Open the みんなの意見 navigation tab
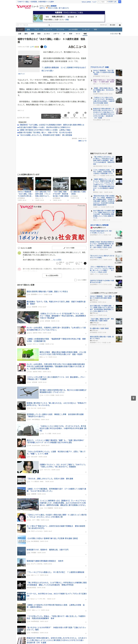The height and width of the screenshot is (644, 138). coord(73,30)
